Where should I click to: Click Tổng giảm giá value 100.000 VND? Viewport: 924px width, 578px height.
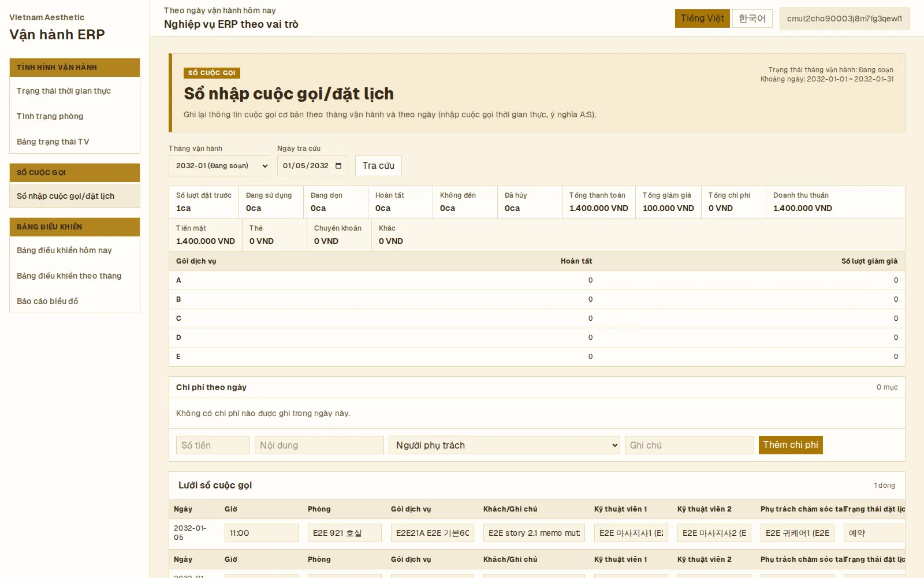pyautogui.click(x=668, y=208)
